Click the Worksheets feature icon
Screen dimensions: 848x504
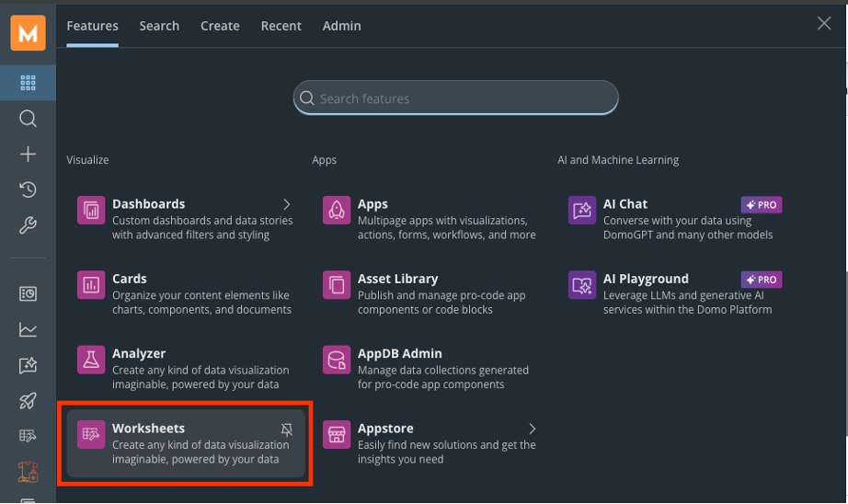coord(91,434)
